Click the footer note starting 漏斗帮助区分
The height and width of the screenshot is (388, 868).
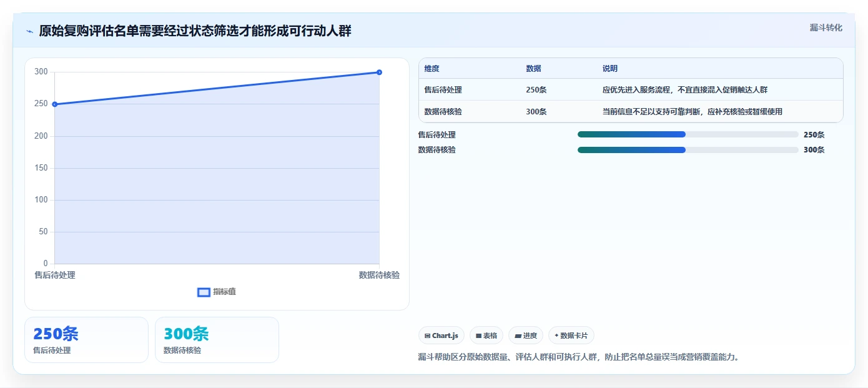click(578, 357)
